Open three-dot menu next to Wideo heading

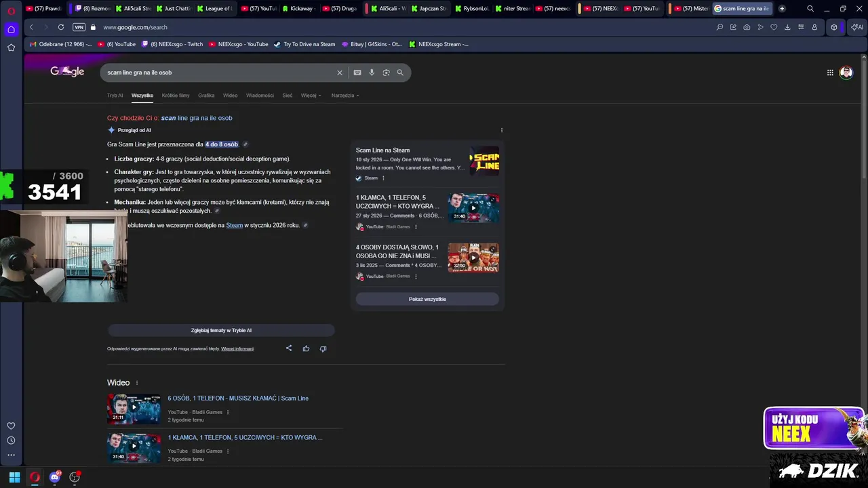tap(137, 383)
